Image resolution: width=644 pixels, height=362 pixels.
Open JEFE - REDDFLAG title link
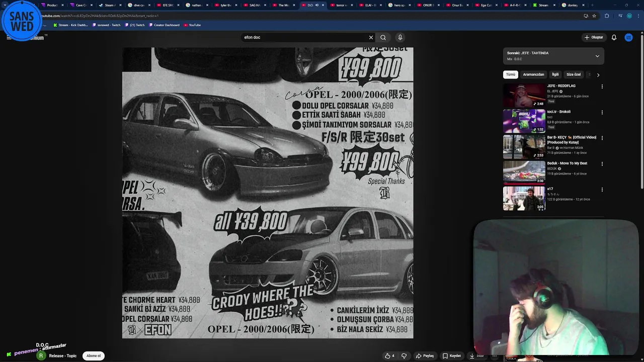coord(561,86)
